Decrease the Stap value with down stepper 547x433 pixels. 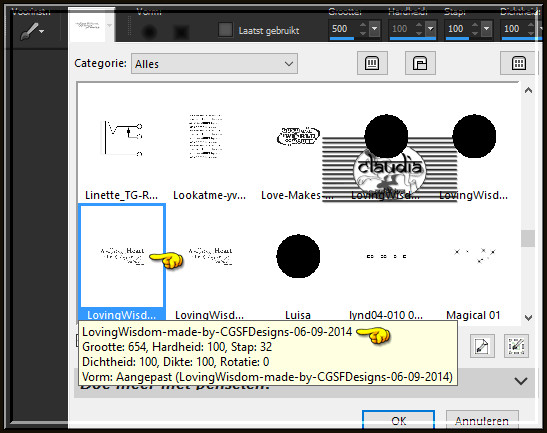coord(475,33)
